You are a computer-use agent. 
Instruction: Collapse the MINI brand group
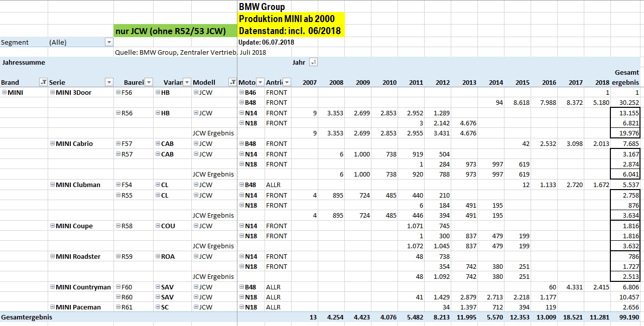(x=4, y=92)
